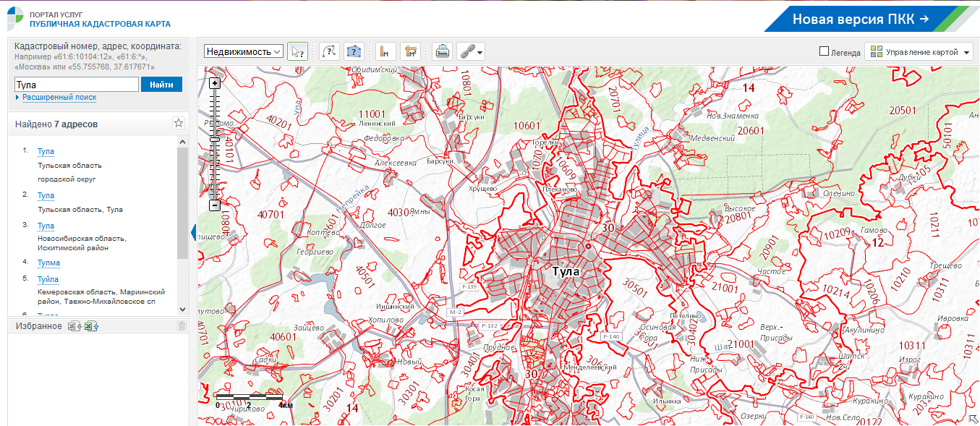
Task: Collapse the left side panel arrow
Action: (x=192, y=232)
